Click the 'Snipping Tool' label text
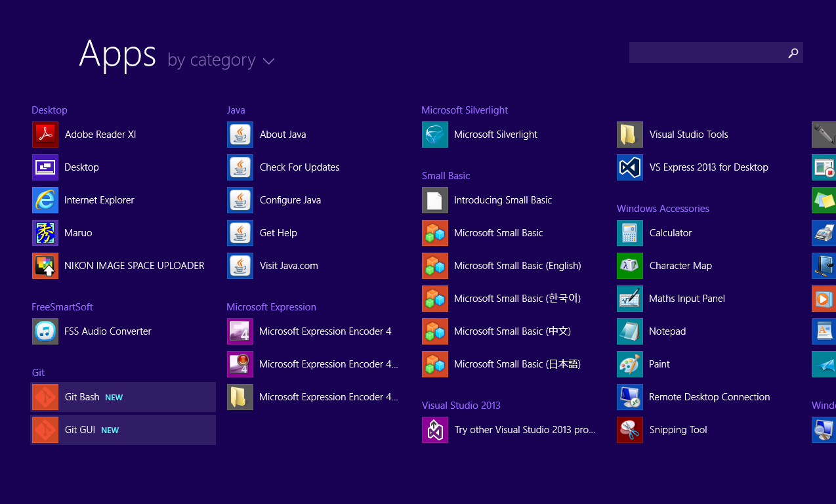Screen dimensions: 836x504 (x=678, y=430)
